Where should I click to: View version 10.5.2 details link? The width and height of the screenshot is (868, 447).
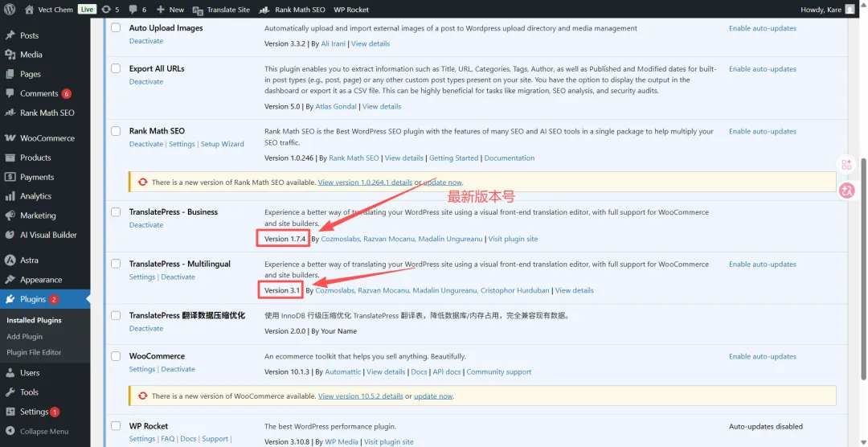[x=360, y=396]
